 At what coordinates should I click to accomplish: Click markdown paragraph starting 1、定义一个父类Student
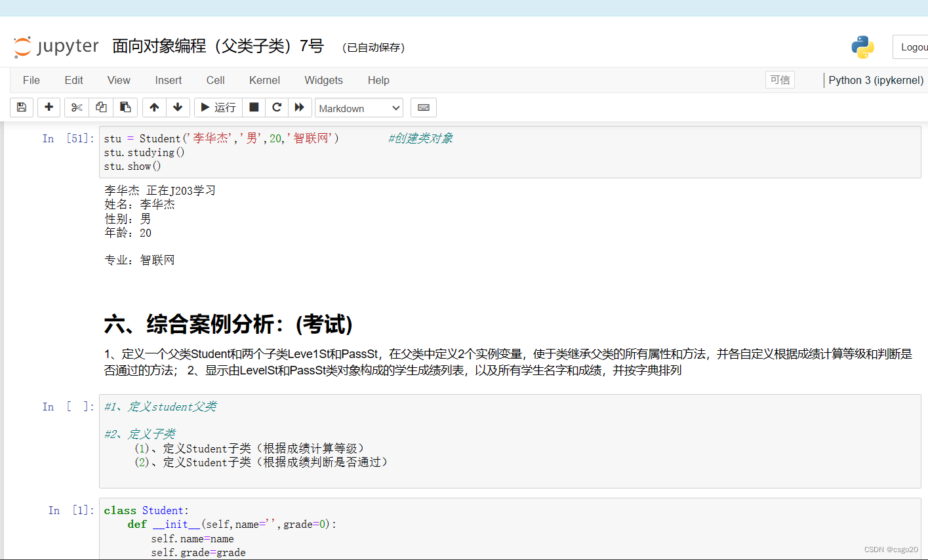(508, 362)
